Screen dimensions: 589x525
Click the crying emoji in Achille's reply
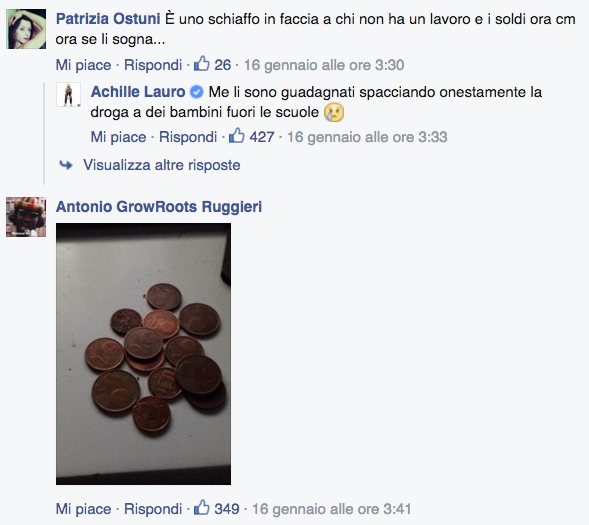point(334,112)
